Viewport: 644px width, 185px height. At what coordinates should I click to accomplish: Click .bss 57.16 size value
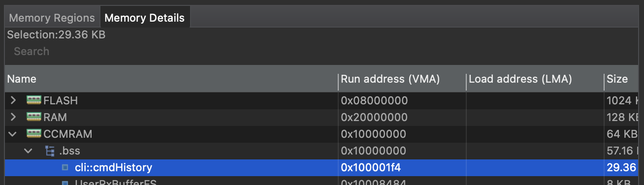point(622,151)
